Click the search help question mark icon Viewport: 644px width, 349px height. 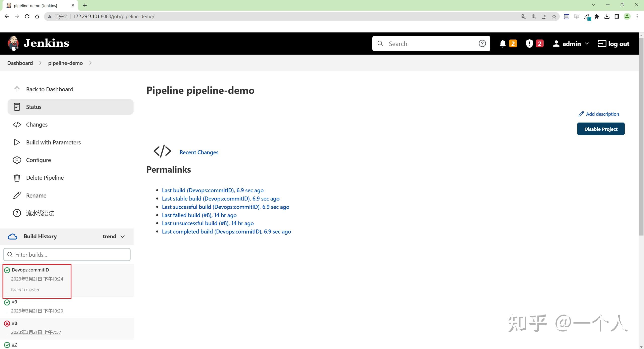click(x=482, y=44)
